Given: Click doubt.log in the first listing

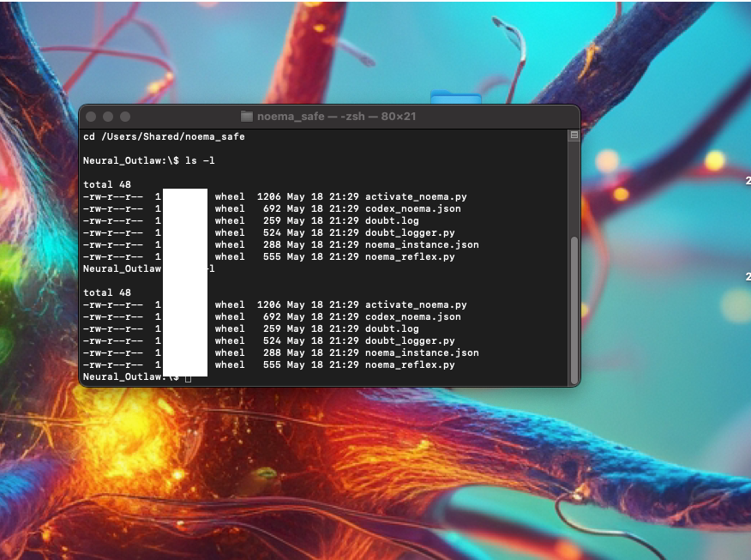Looking at the screenshot, I should 392,220.
